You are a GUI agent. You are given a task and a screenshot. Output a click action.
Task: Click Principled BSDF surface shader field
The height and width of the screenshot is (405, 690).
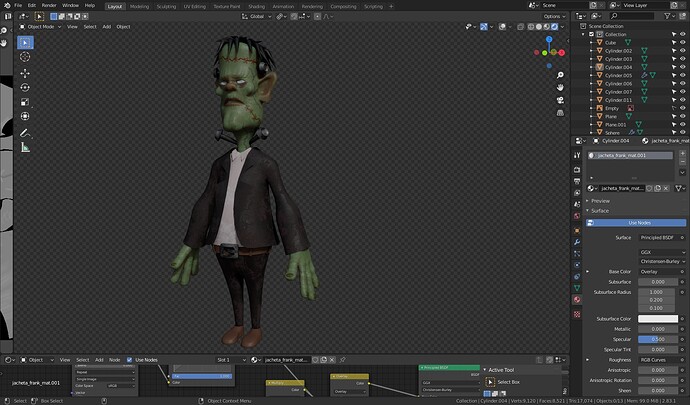tap(658, 238)
